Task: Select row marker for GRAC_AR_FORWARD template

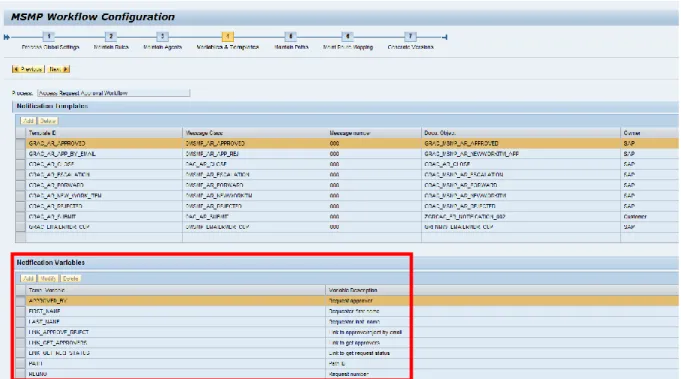Action: pos(20,185)
